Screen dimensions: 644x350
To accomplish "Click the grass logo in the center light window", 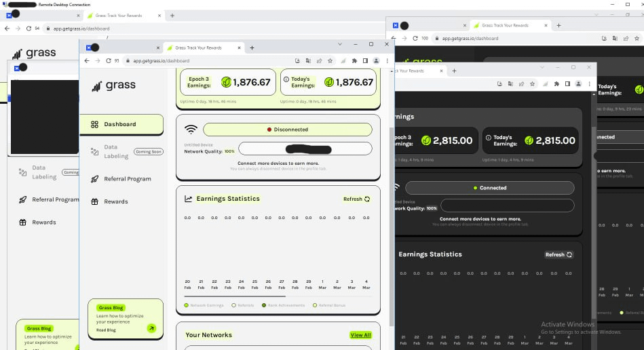I will 114,85.
